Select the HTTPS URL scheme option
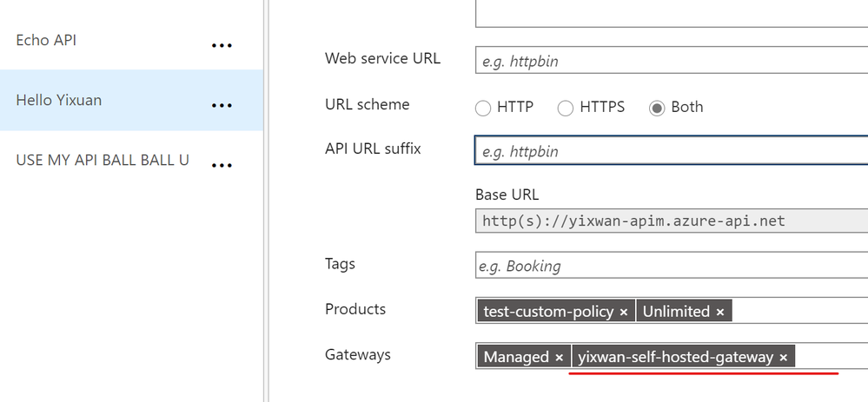Viewport: 868px width, 402px height. pyautogui.click(x=565, y=109)
